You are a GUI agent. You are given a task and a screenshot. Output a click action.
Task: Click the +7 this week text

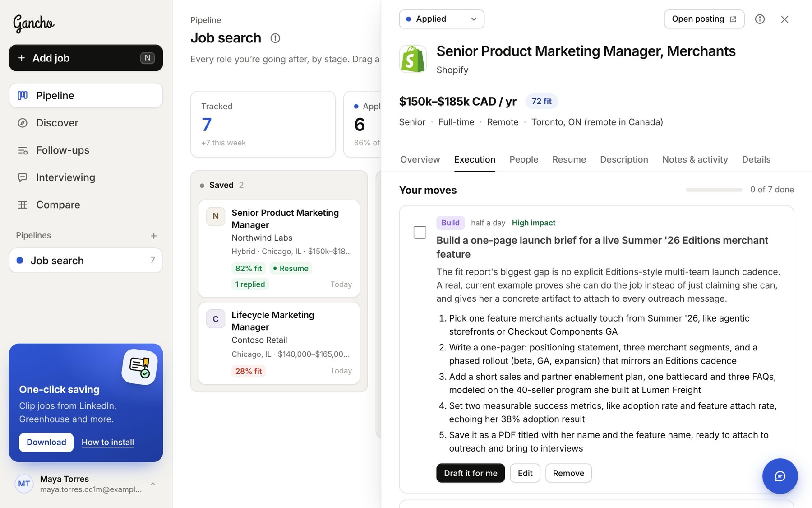click(223, 143)
